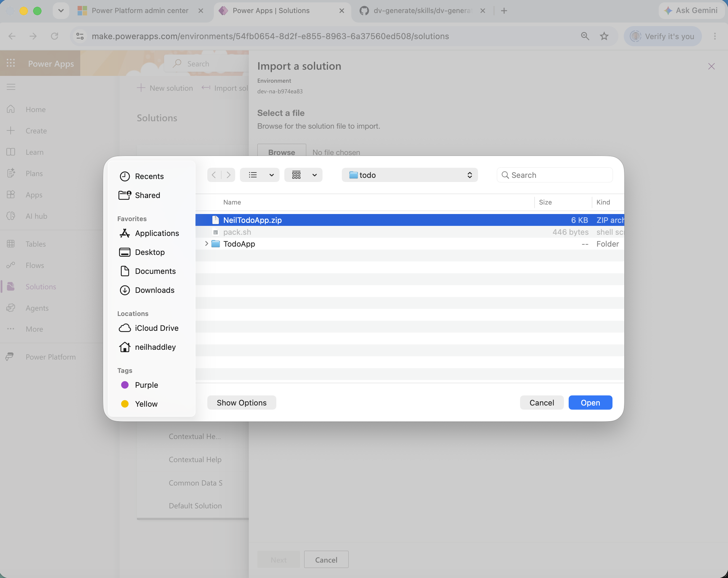Viewport: 728px width, 578px height.
Task: Click New solution in command bar
Action: click(x=165, y=88)
